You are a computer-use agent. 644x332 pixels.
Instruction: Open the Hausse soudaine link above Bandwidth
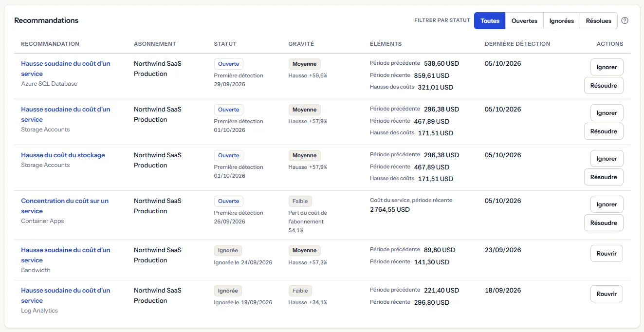(66, 255)
